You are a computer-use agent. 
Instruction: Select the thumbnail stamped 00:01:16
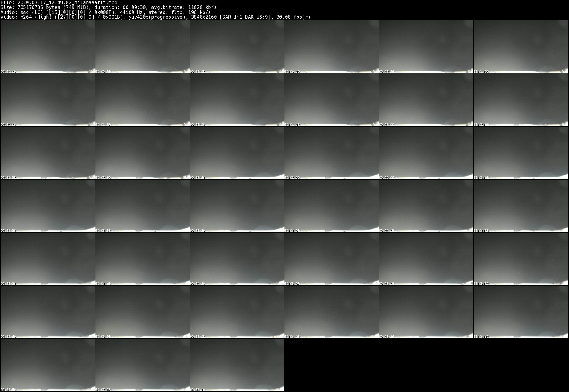tap(48, 100)
